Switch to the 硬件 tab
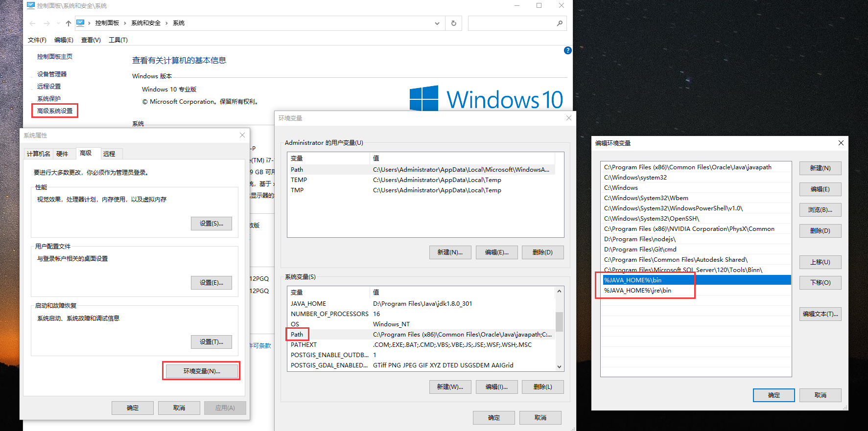The image size is (868, 431). tap(62, 154)
